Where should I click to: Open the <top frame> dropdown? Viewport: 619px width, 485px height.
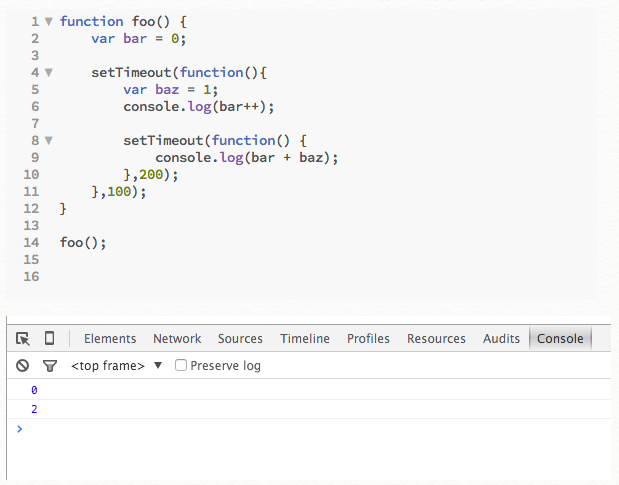pos(116,366)
